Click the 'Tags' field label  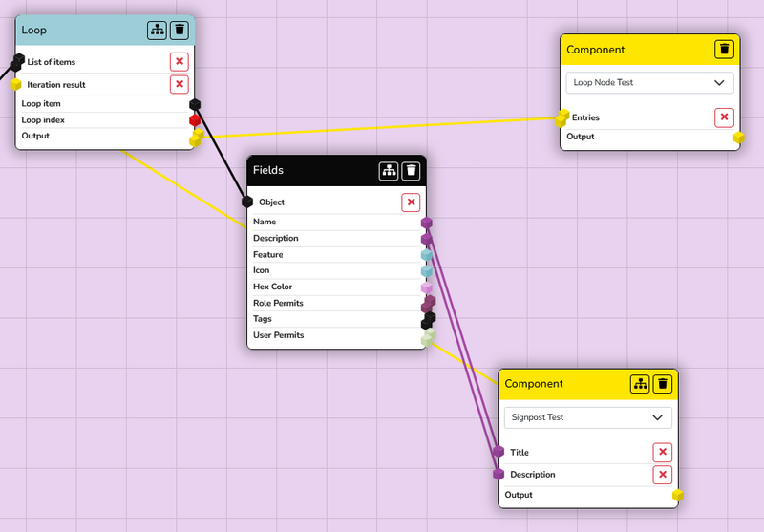262,319
